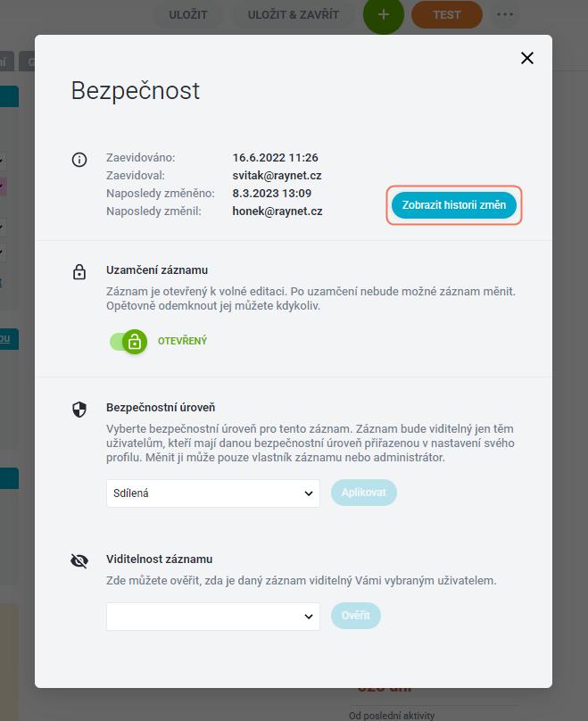Screen dimensions: 588x721
Task: Close the Bezpečnost dialog with X
Action: click(526, 58)
